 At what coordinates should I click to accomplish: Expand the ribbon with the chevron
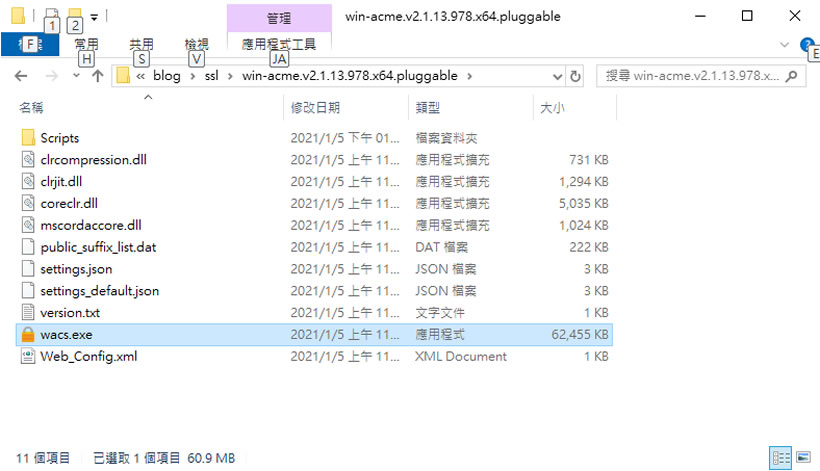click(784, 45)
